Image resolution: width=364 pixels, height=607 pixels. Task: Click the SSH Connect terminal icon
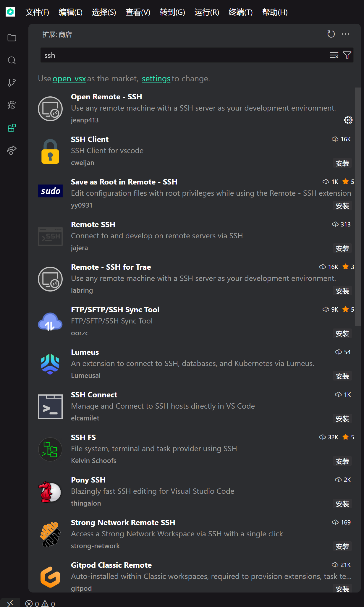point(50,407)
